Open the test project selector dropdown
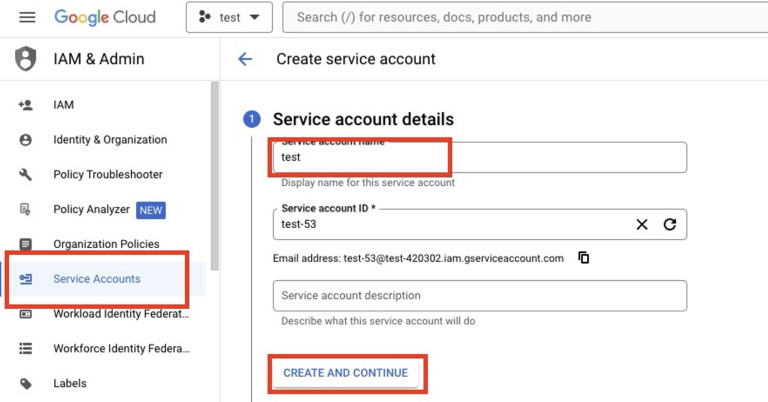The image size is (768, 402). [229, 17]
